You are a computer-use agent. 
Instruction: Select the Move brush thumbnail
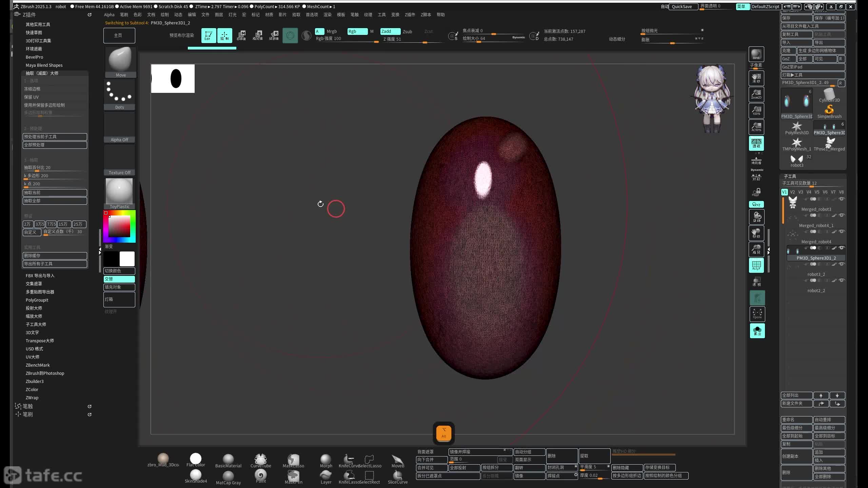click(x=120, y=62)
